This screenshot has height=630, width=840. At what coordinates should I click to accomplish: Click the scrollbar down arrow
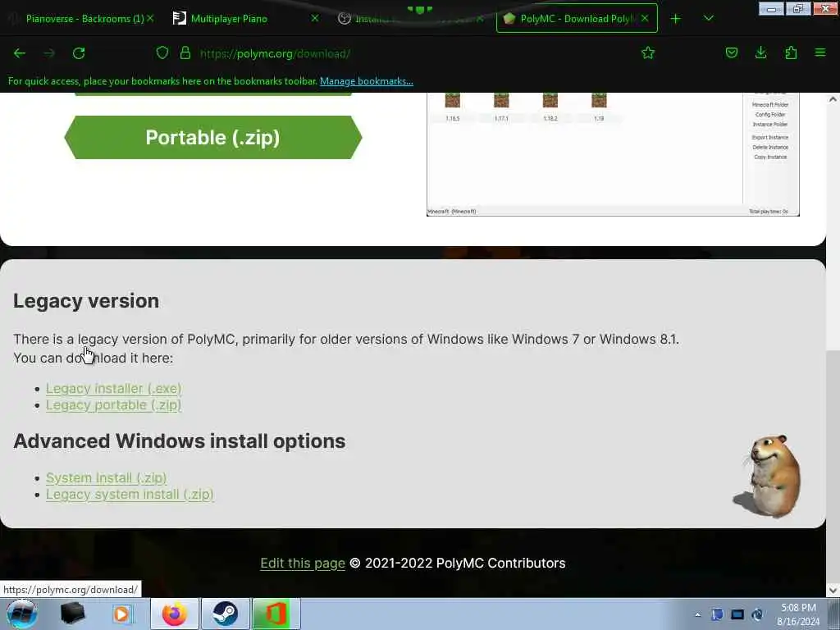(833, 590)
